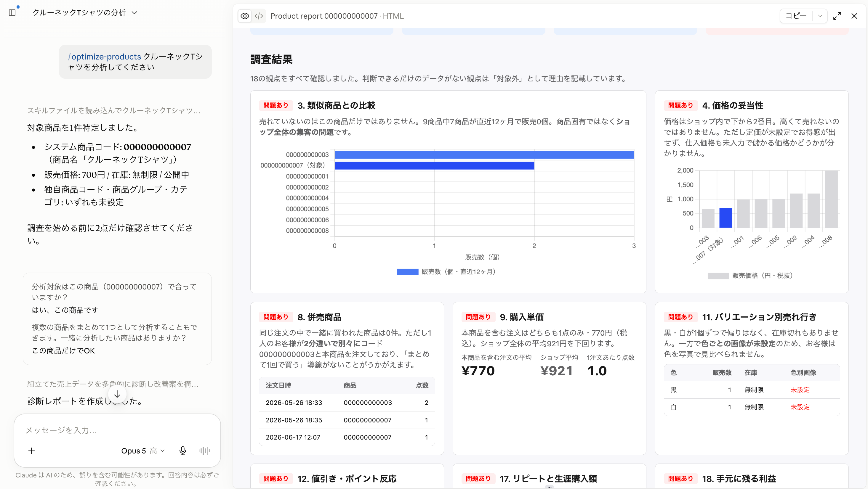This screenshot has height=489, width=868.
Task: Select the 18. 手元に残る利益 heading
Action: tap(739, 479)
